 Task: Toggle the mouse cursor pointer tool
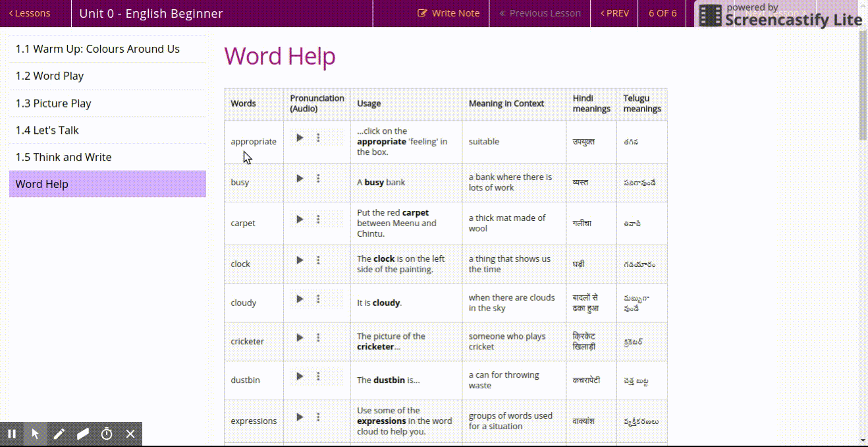[x=36, y=434]
